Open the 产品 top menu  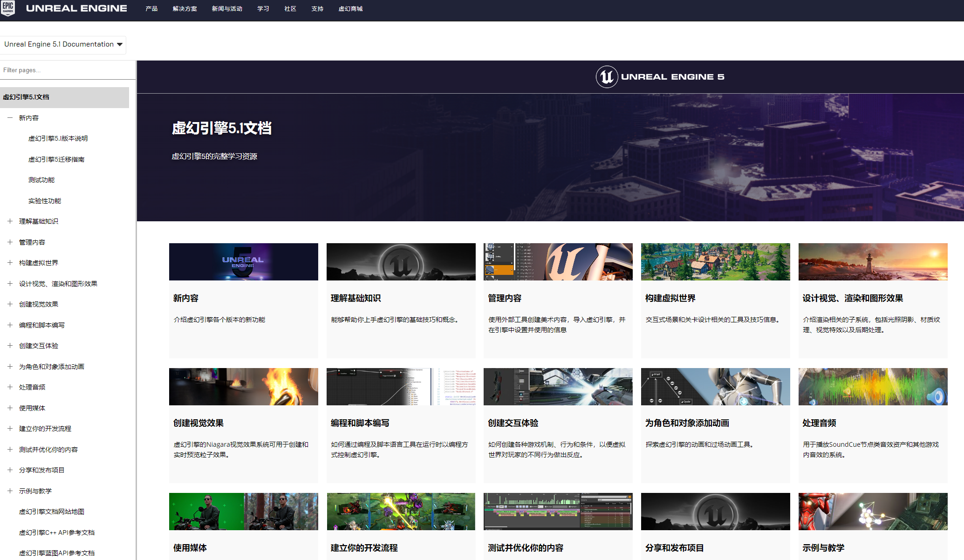[151, 9]
